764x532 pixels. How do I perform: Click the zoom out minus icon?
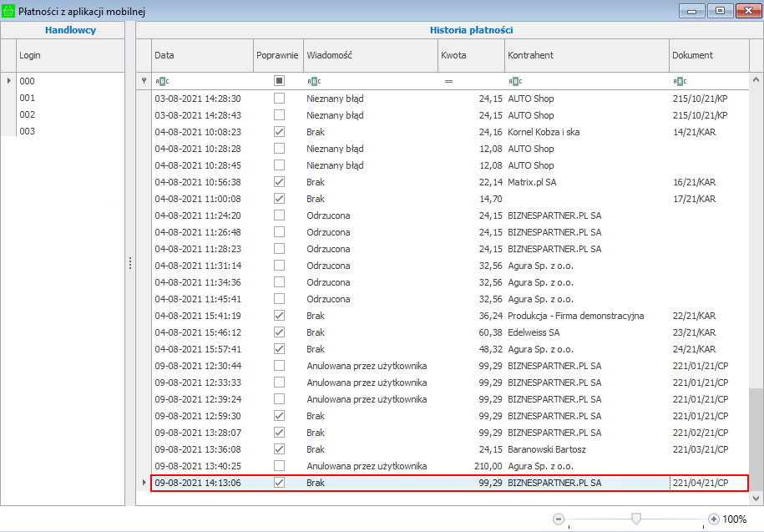pyautogui.click(x=559, y=519)
